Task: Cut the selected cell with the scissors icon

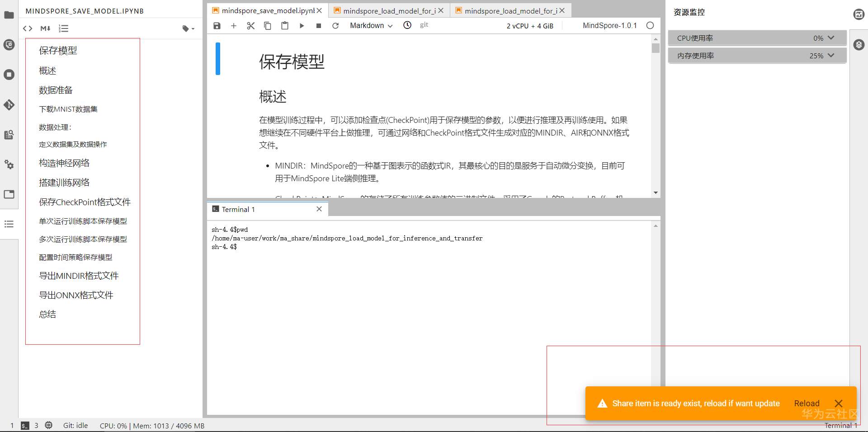Action: [x=251, y=26]
